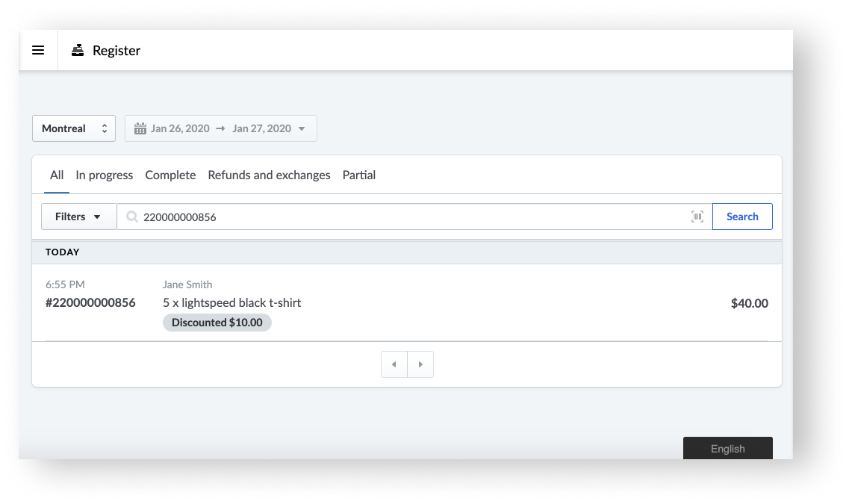Click the English language button
Screen dimensions: 849x504
728,448
